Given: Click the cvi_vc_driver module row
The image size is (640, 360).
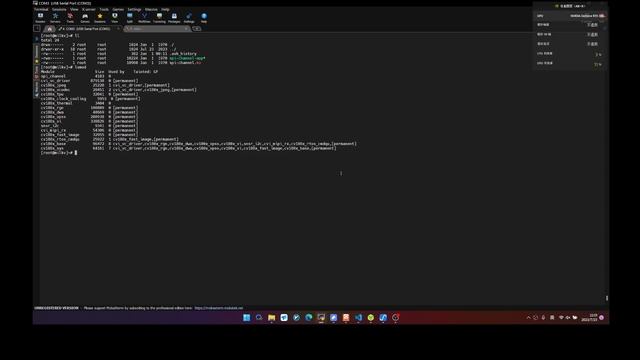Looking at the screenshot, I should (x=89, y=80).
